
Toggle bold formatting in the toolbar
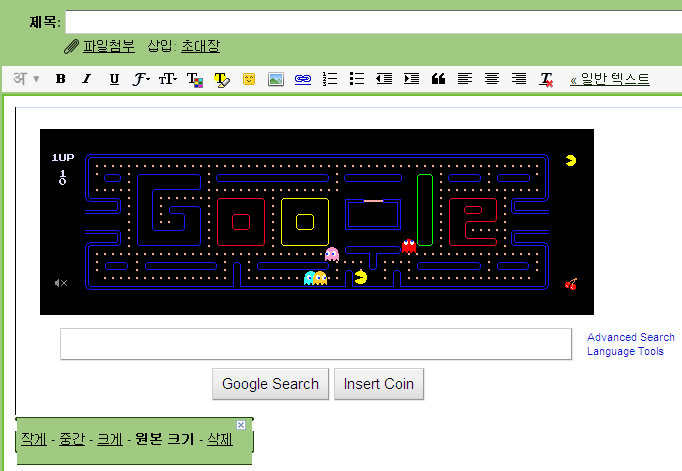point(60,79)
